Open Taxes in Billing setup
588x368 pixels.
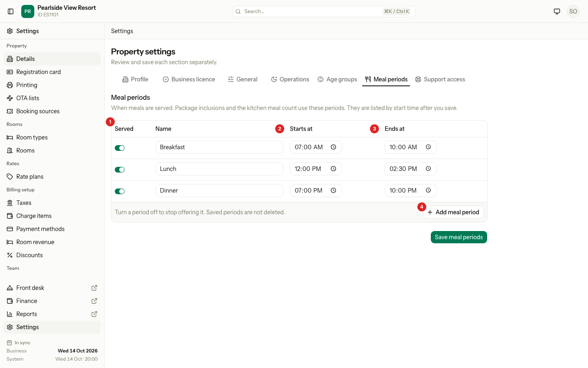point(52,203)
